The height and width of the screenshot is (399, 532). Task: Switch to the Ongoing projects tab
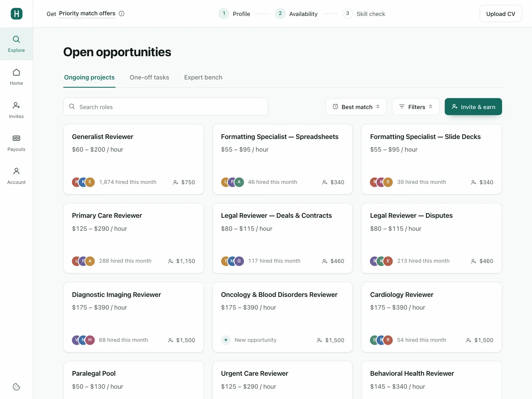point(89,77)
